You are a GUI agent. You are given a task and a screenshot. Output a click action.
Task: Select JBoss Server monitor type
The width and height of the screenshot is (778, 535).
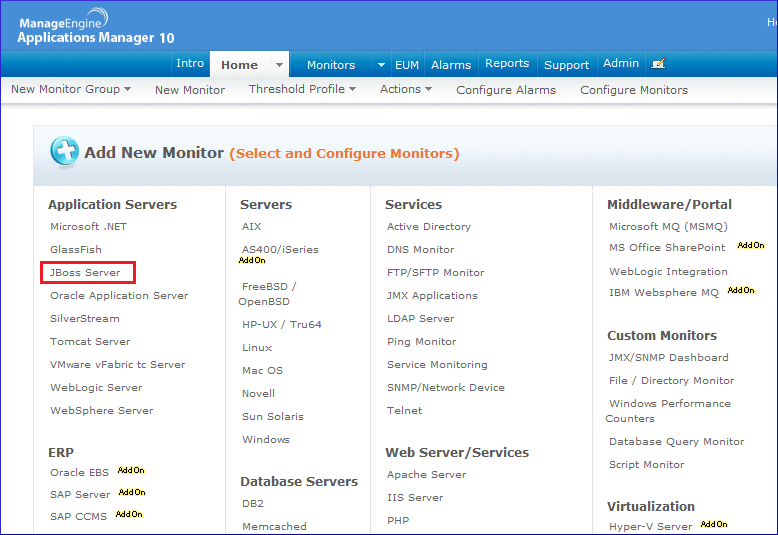tap(85, 272)
